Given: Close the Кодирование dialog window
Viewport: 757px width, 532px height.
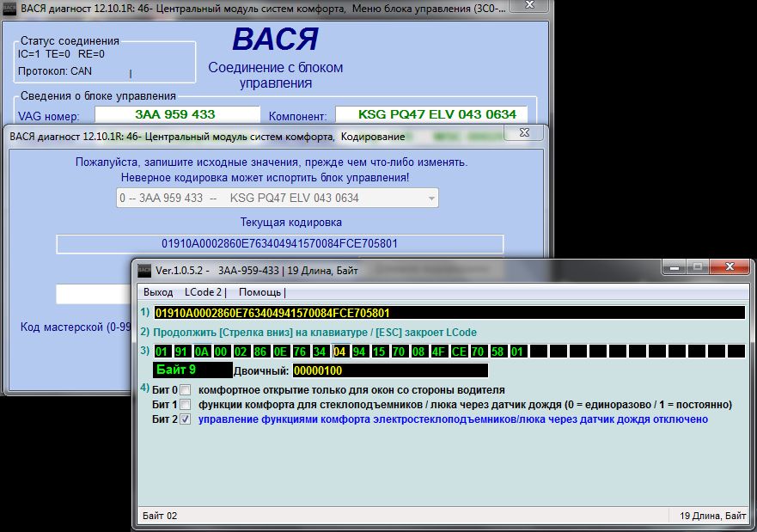Looking at the screenshot, I should click(525, 132).
